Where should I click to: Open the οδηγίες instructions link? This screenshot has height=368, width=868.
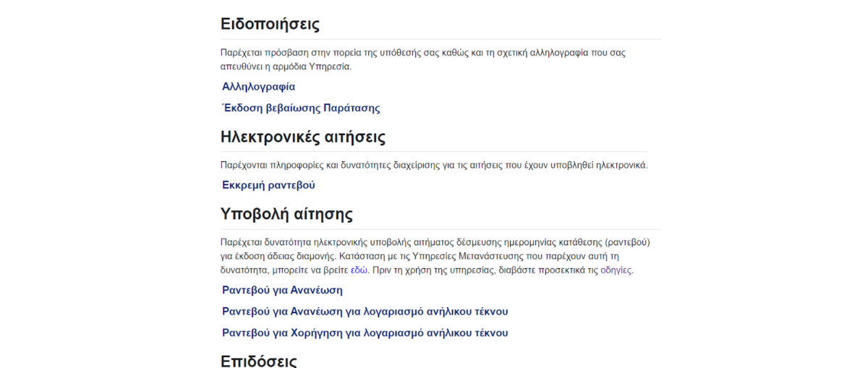[x=616, y=270]
